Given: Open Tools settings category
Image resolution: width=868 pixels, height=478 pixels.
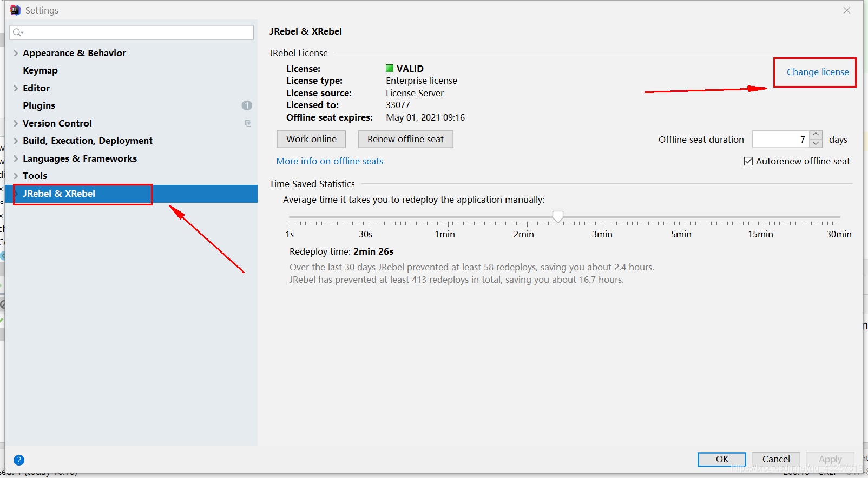Looking at the screenshot, I should (x=35, y=176).
